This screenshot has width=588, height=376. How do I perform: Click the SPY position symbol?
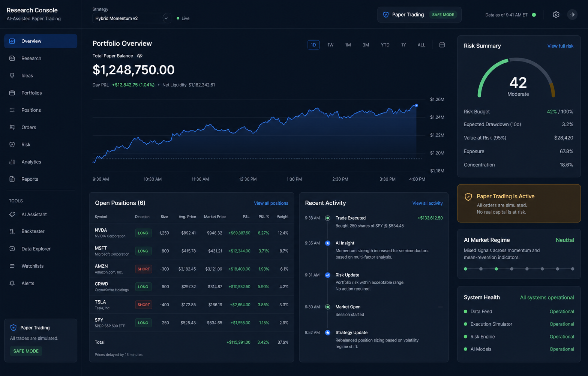[x=99, y=320]
